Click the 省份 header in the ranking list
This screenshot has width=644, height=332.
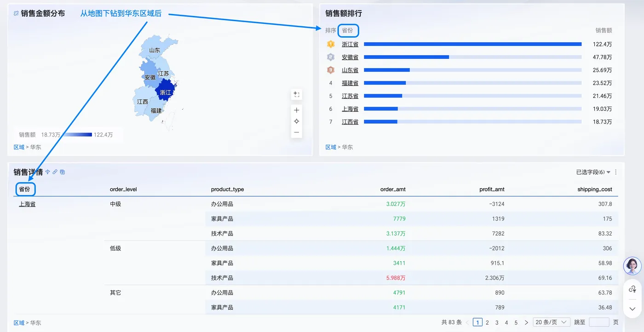tap(348, 30)
